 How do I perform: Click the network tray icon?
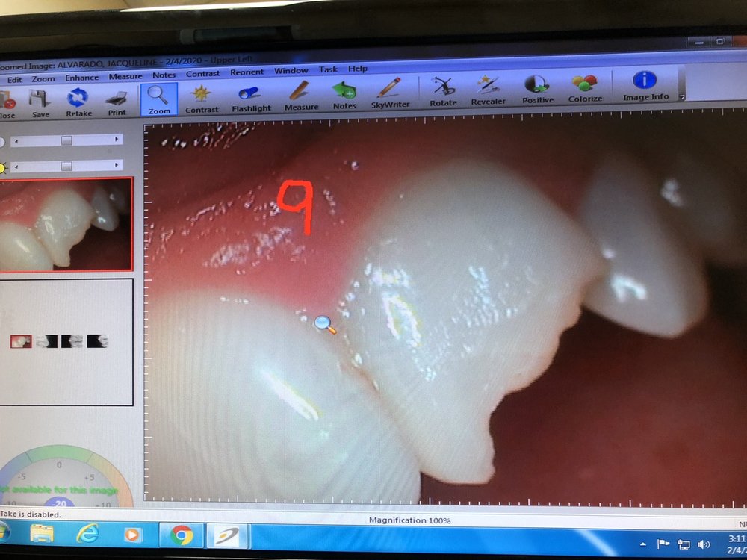click(x=684, y=544)
